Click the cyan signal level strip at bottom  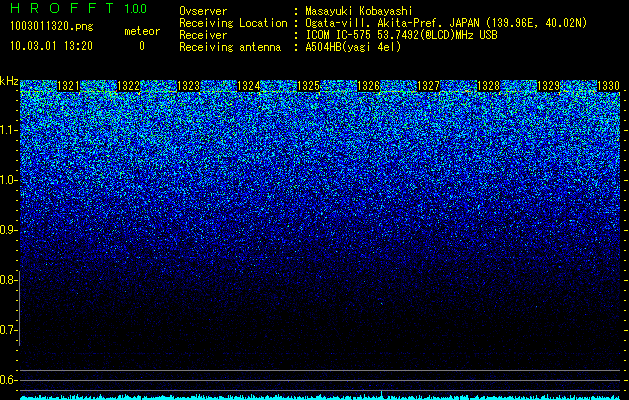coord(320,398)
